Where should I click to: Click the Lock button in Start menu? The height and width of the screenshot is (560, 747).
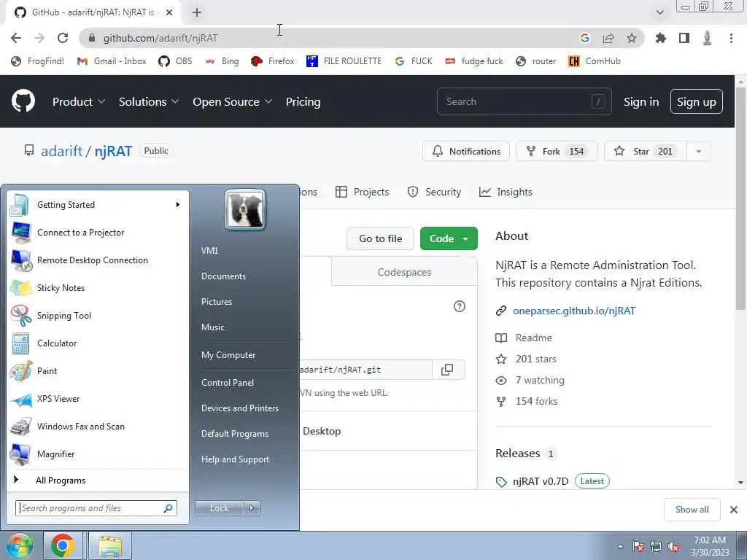[220, 508]
